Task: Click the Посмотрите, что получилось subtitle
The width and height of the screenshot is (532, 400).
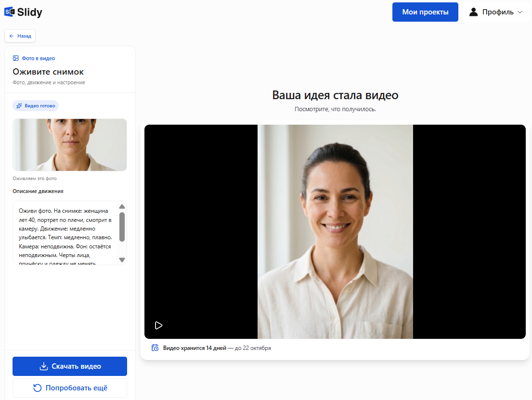Action: (335, 109)
